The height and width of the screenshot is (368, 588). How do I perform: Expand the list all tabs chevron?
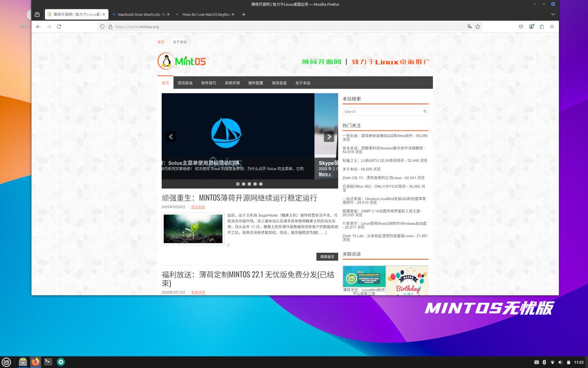coord(553,14)
